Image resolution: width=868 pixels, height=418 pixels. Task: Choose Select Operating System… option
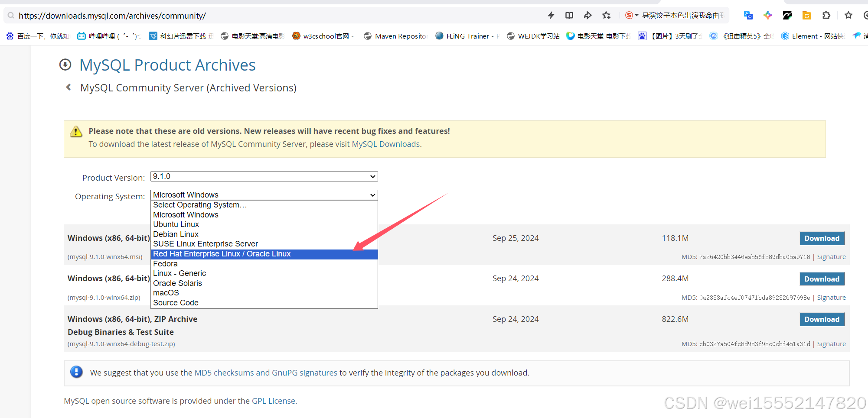tap(264, 205)
